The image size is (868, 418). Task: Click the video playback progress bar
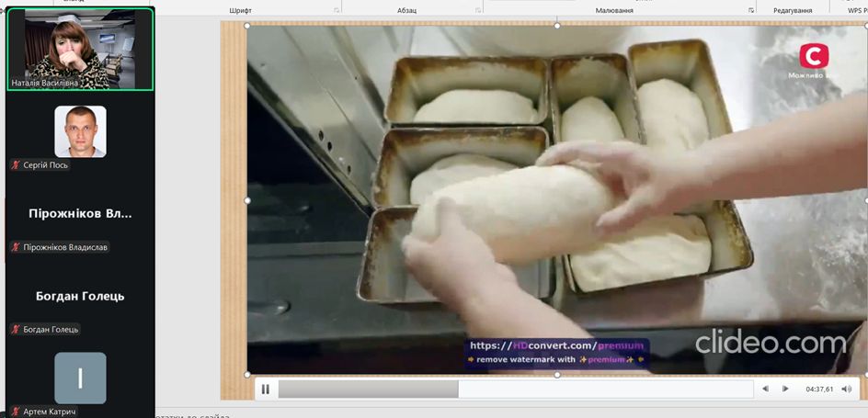click(515, 390)
